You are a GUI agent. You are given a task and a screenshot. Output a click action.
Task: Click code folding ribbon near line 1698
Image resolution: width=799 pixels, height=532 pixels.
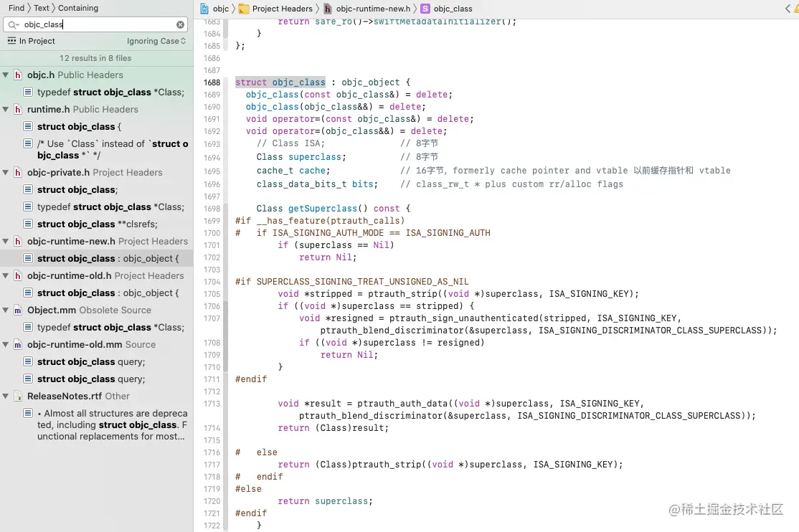[x=225, y=209]
